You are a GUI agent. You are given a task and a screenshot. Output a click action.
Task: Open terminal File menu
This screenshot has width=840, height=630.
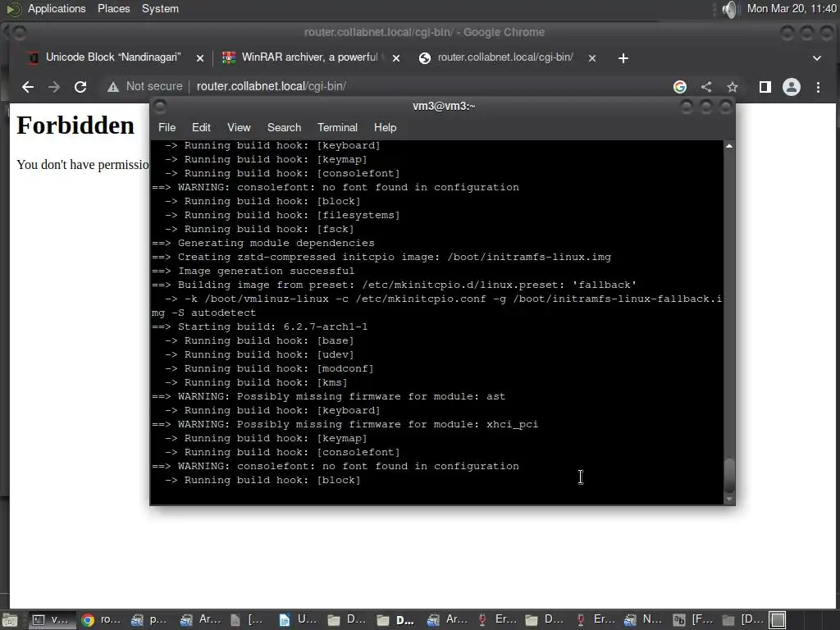pyautogui.click(x=167, y=127)
